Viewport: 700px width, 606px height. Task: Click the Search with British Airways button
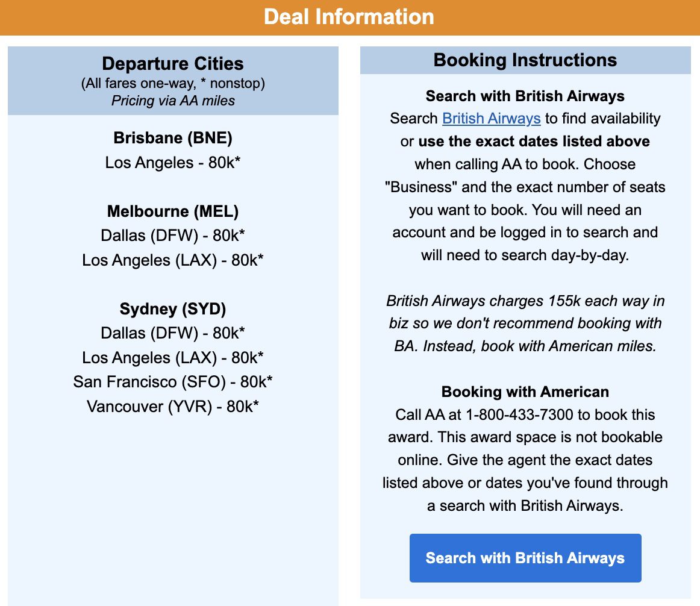525,558
